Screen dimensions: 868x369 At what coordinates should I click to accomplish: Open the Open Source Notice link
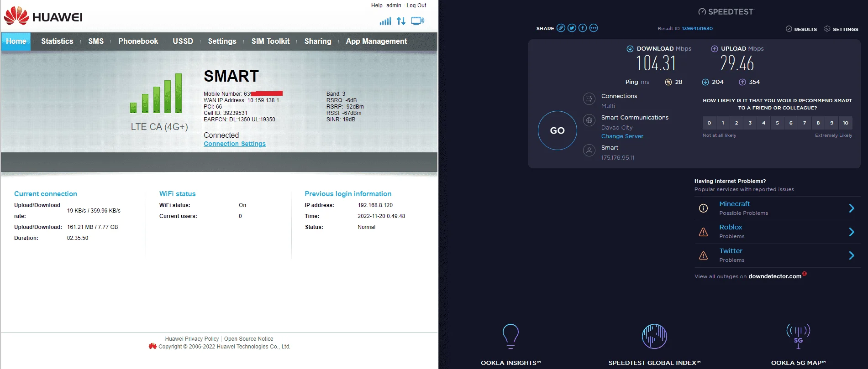click(x=248, y=339)
